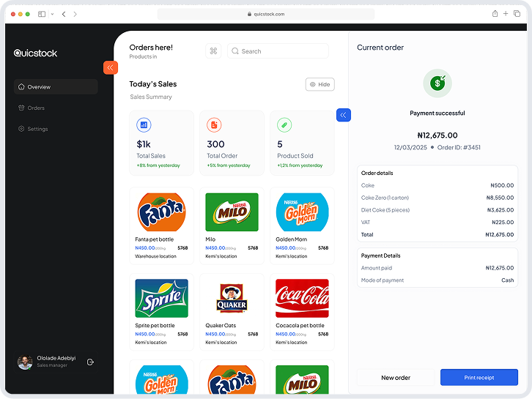
Task: Click "Coke Zero (1 carton)" order line
Action: (385, 198)
